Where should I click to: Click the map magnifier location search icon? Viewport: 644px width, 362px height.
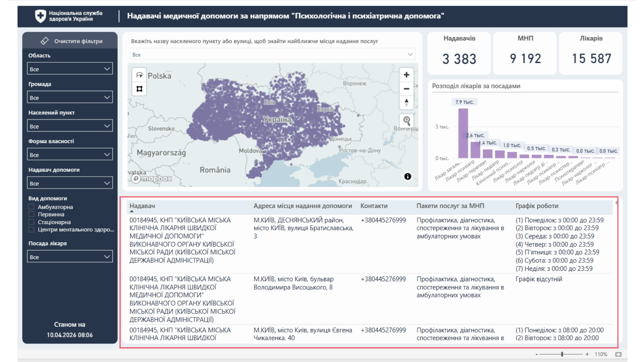pos(407,120)
